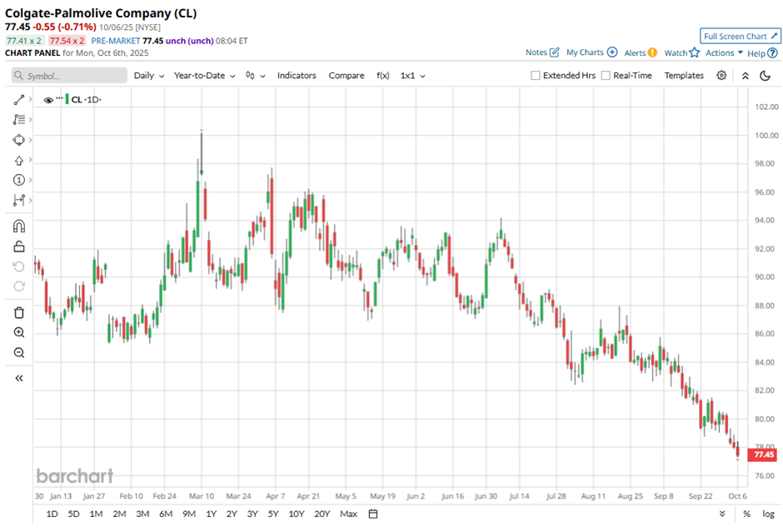The image size is (783, 532).
Task: Click the zoom out magnifier
Action: point(19,353)
